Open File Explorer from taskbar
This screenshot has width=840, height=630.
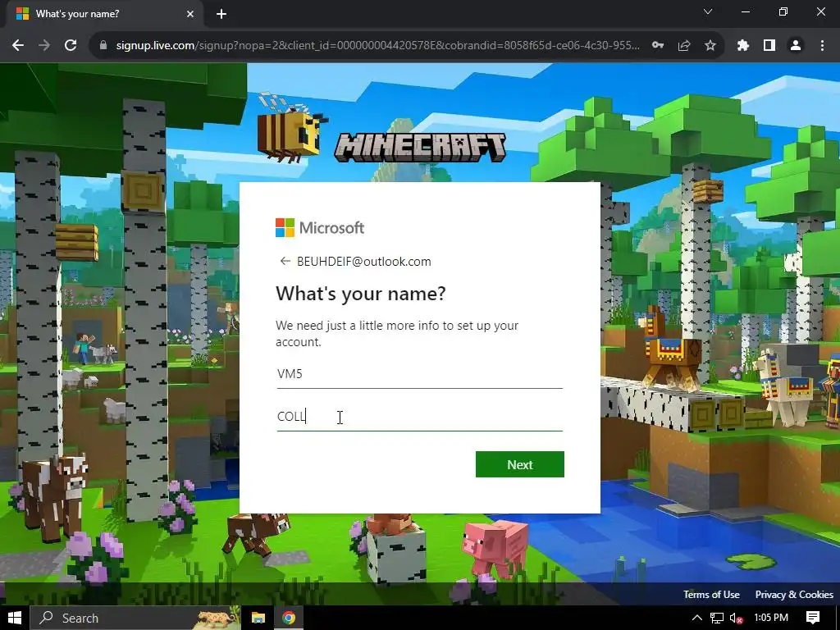pos(258,619)
